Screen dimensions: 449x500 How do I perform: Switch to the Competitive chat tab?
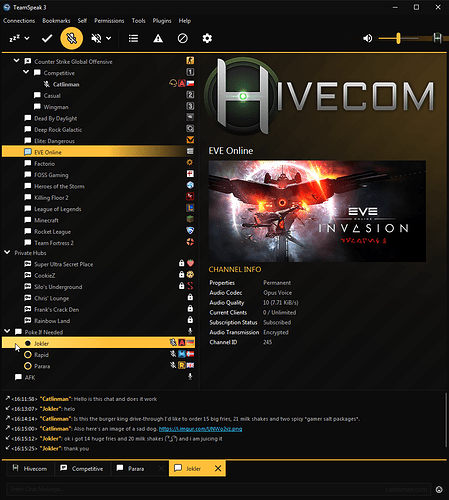coord(82,469)
